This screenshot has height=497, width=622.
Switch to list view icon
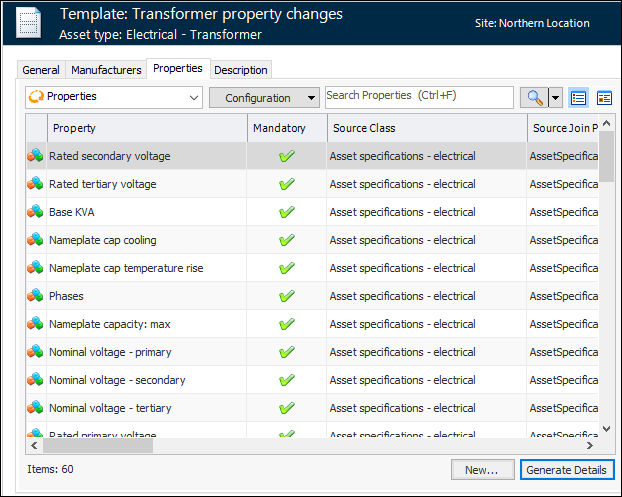(x=579, y=98)
